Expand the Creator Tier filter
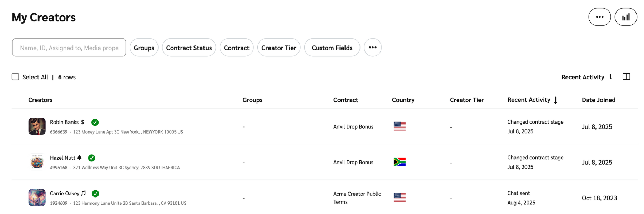The height and width of the screenshot is (214, 644). coord(278,48)
